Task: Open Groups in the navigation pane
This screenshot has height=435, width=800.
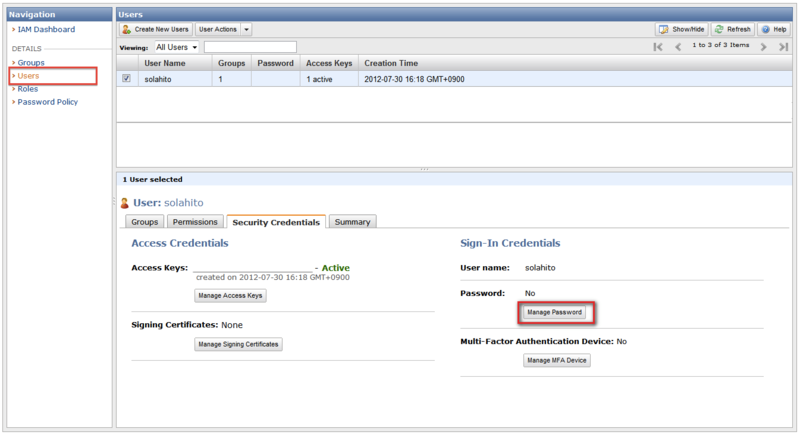Action: click(x=31, y=63)
